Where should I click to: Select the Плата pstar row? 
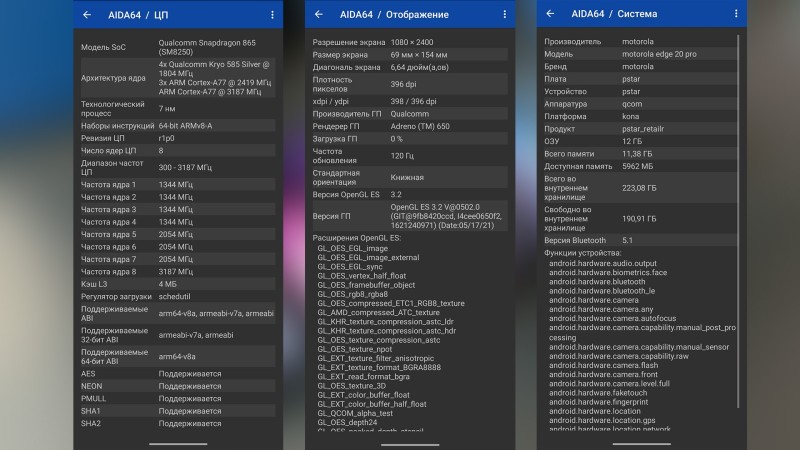640,79
